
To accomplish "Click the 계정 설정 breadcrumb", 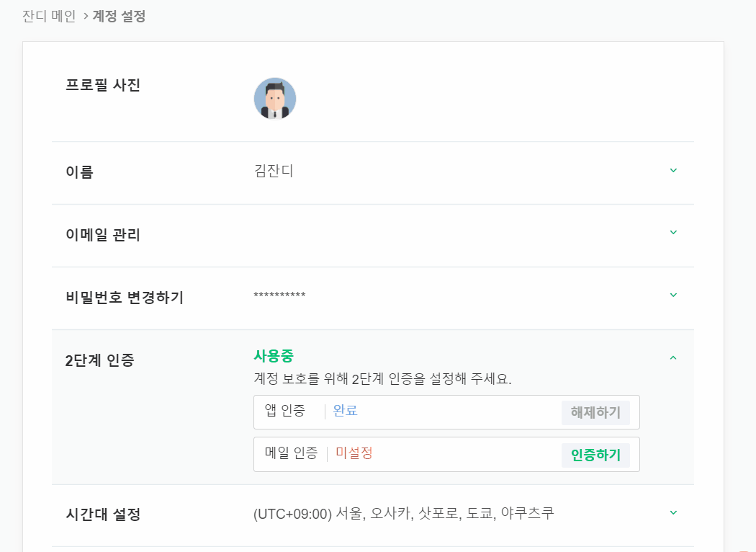I will coord(119,16).
